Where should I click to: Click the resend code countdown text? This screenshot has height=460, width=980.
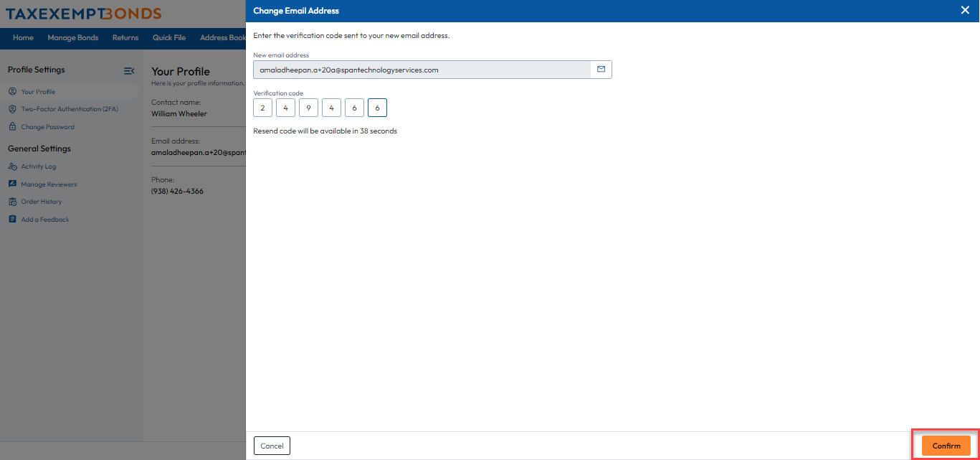point(325,131)
